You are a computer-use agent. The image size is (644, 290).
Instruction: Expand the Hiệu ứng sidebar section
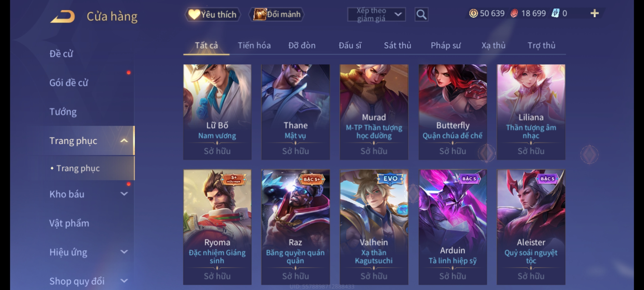124,252
